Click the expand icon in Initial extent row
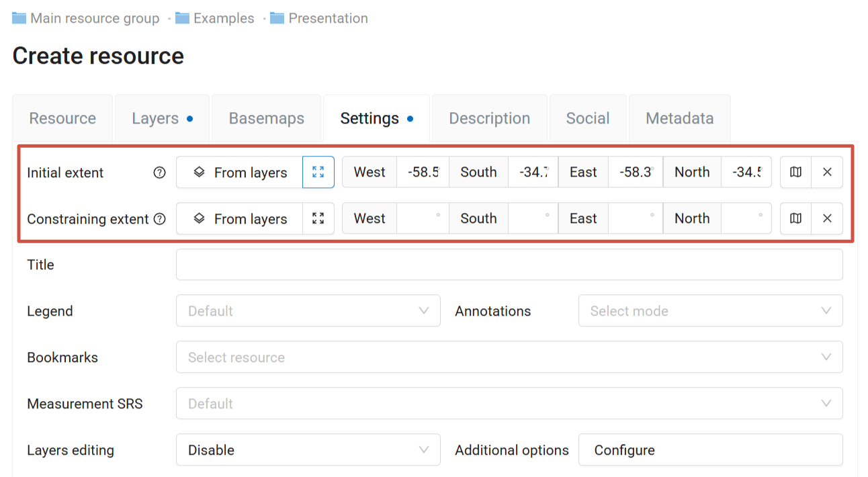Viewport: 868px width, 477px height. [x=318, y=172]
